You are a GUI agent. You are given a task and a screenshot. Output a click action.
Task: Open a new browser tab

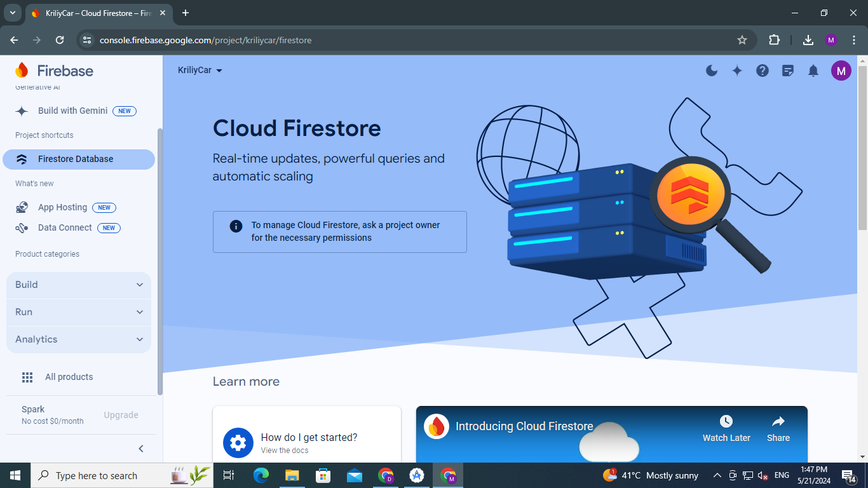[x=186, y=13]
